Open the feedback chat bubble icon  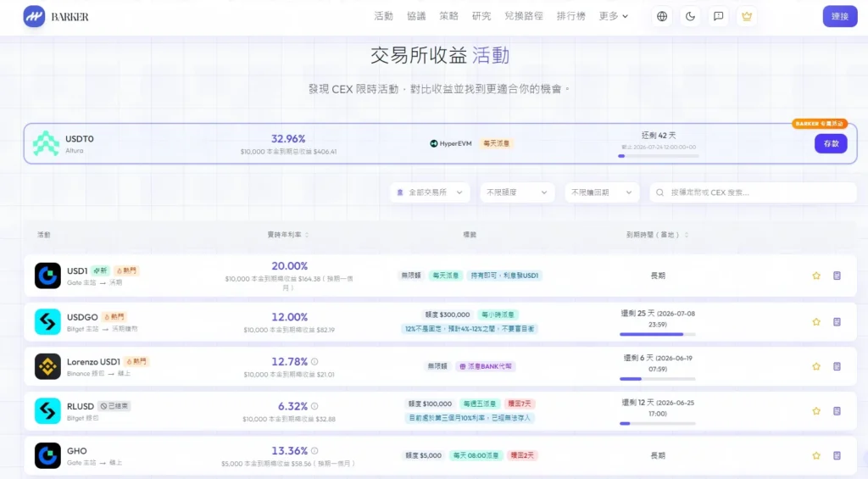pos(719,17)
